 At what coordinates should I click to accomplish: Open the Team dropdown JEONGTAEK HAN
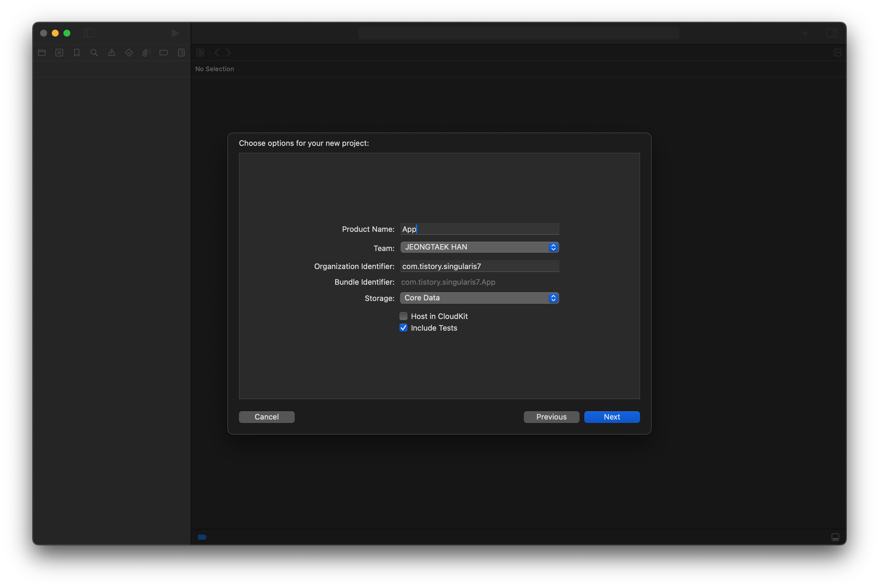pyautogui.click(x=479, y=247)
